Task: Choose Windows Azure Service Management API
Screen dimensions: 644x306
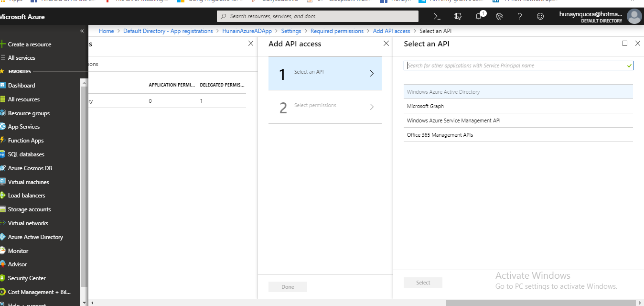Action: pos(518,120)
